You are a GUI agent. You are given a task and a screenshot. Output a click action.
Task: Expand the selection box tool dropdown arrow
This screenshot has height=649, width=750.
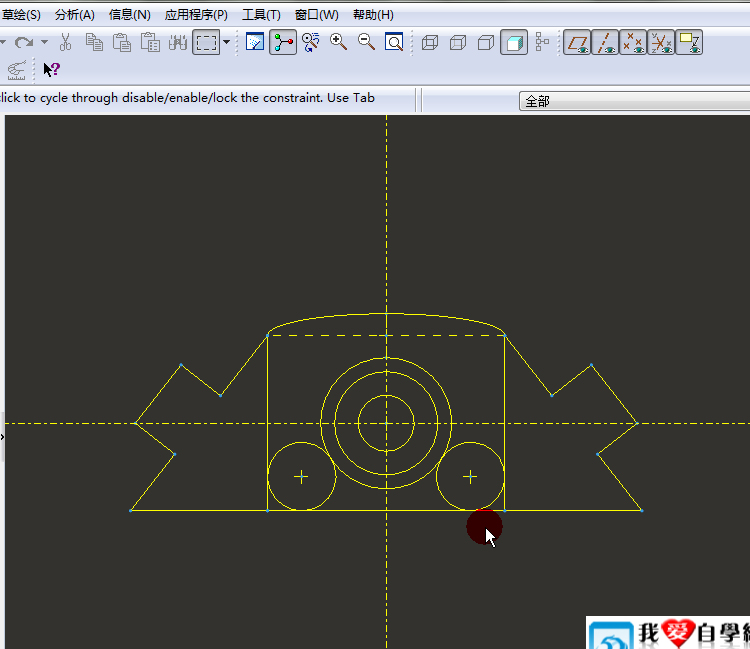point(227,42)
